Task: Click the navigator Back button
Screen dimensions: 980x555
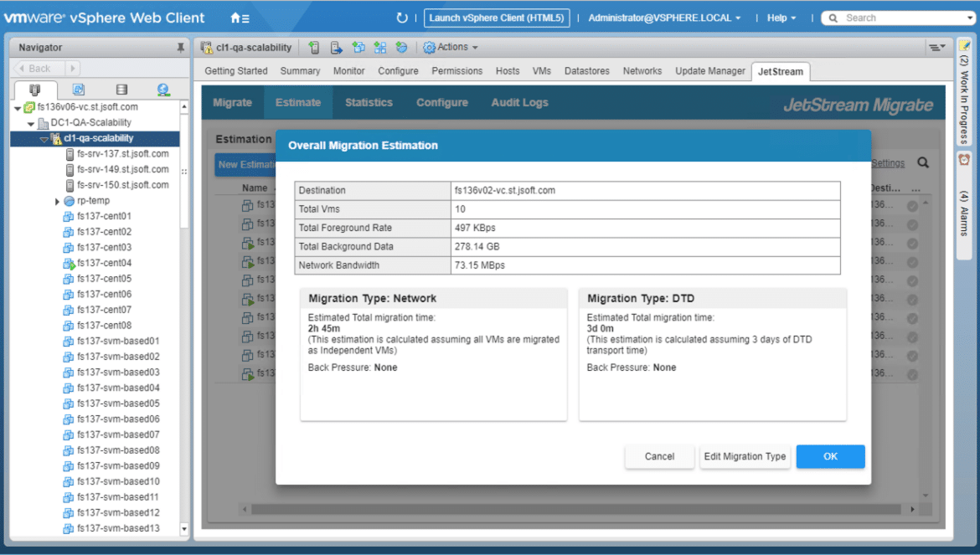Action: tap(39, 68)
